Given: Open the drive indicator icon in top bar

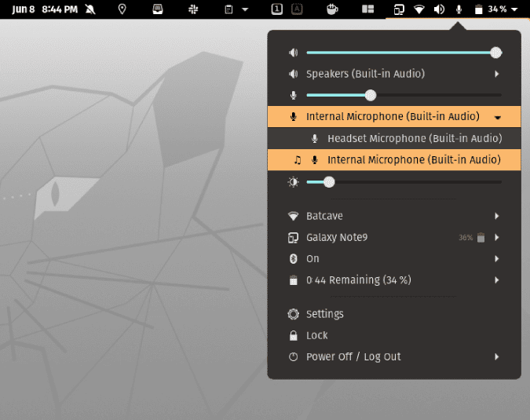Looking at the screenshot, I should [158, 9].
